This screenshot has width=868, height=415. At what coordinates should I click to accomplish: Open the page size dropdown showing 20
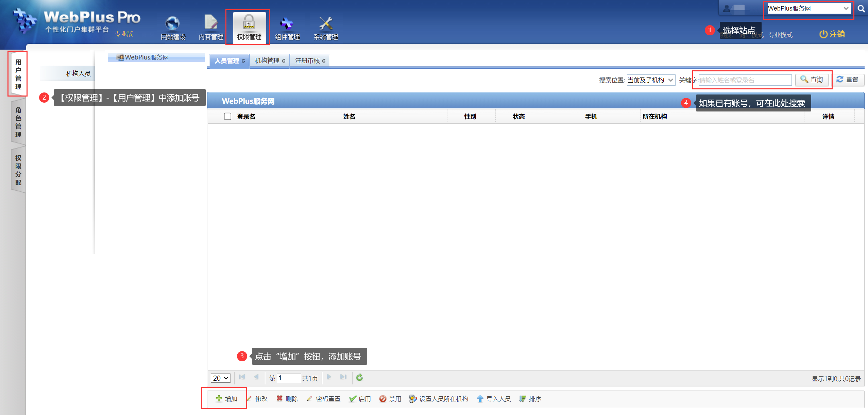pos(220,378)
